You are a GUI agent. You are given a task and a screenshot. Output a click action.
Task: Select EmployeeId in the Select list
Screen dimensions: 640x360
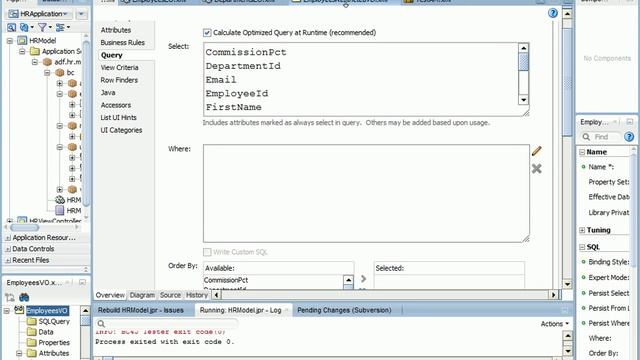pyautogui.click(x=237, y=93)
